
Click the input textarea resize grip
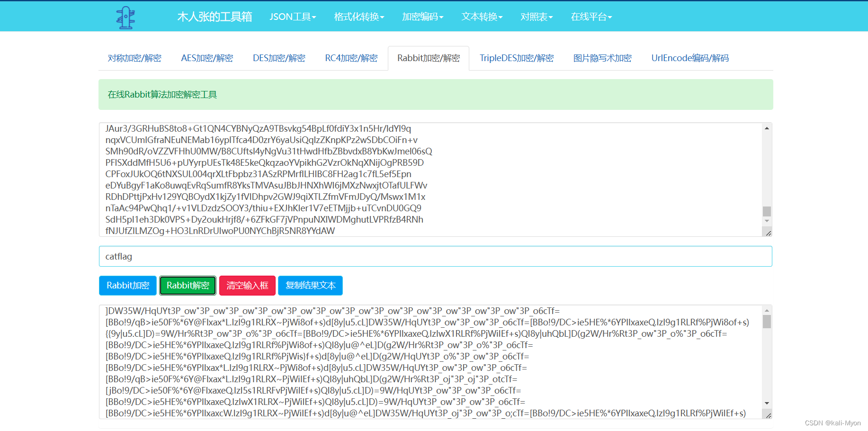point(769,233)
